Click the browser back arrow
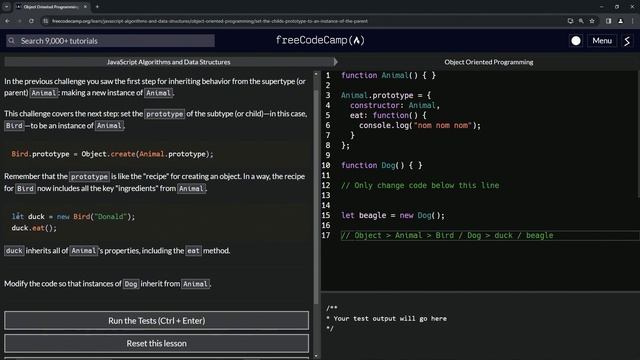The image size is (640, 360). pos(7,21)
